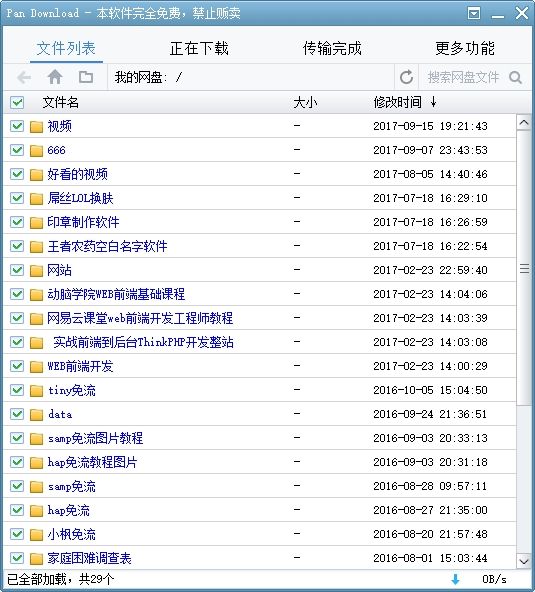Click the folder icon for 视频
Screen dimensions: 535x592
click(36, 126)
